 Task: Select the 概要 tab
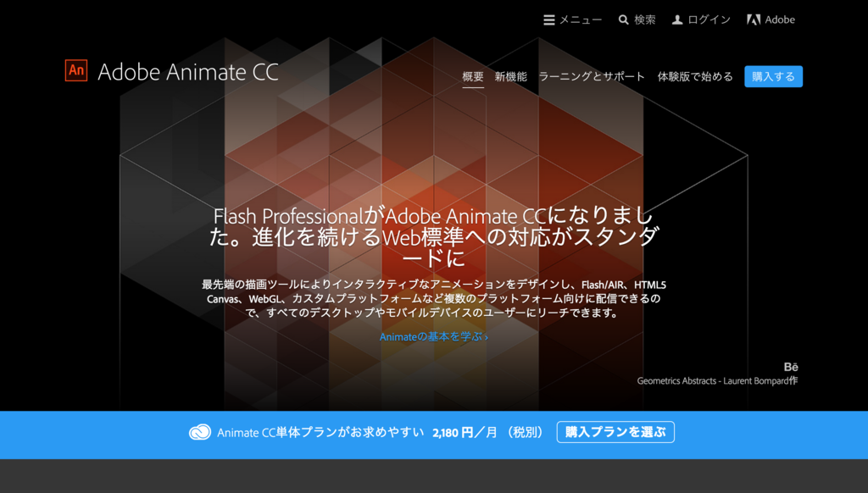click(473, 76)
